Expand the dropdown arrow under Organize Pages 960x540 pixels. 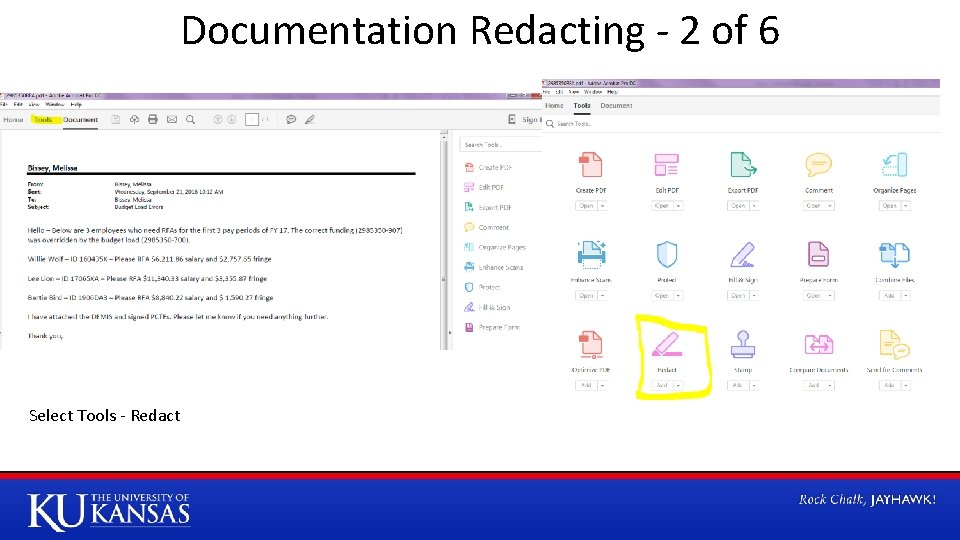point(906,206)
